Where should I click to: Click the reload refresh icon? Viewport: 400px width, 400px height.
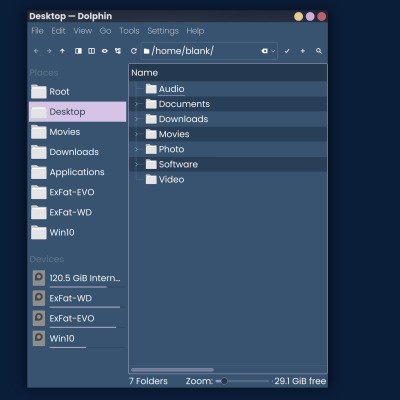click(x=134, y=51)
